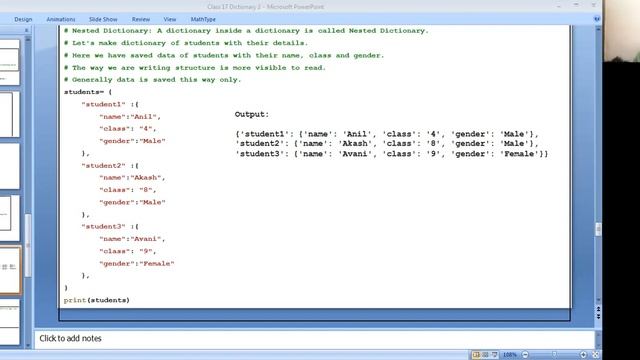This screenshot has height=360, width=640.
Task: Select the thumbnail directly above current slide
Action: pos(9,218)
